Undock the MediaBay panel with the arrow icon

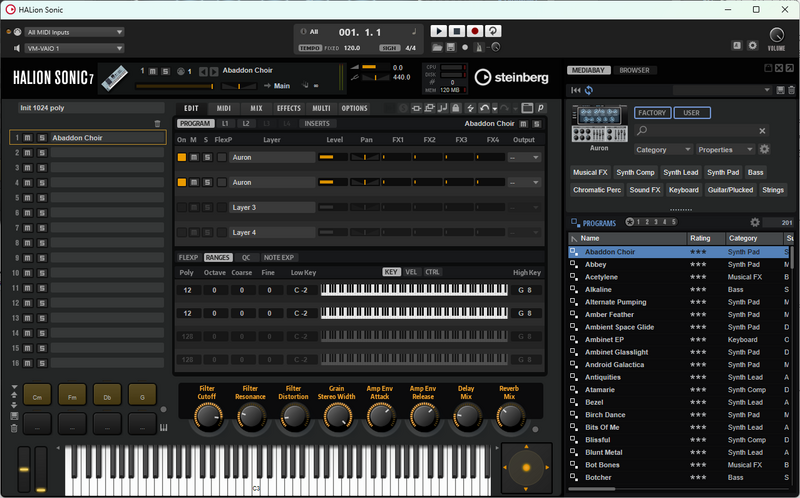click(790, 68)
